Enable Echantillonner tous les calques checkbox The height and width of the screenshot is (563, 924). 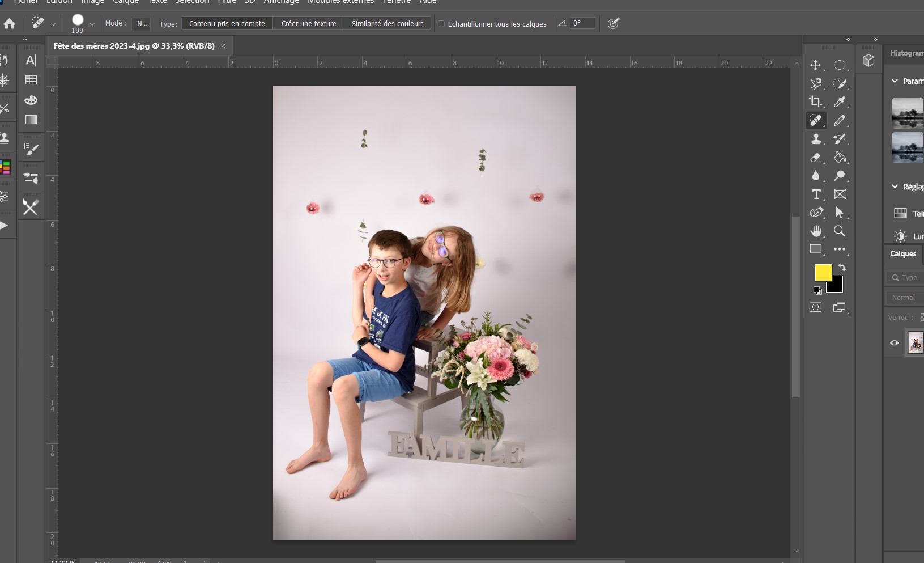pyautogui.click(x=441, y=24)
